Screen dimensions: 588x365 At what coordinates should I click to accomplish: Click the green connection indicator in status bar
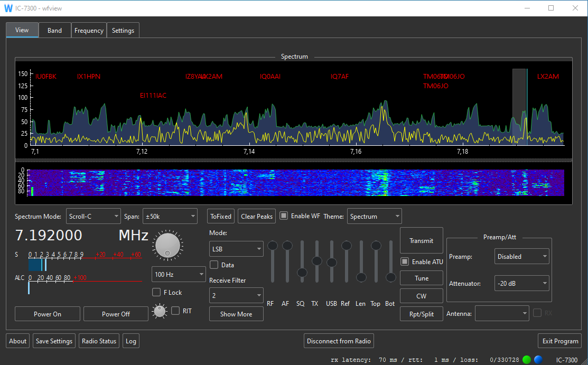(x=526, y=359)
